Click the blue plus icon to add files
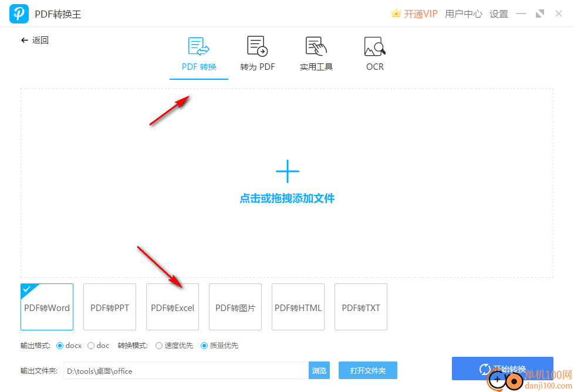Image resolution: width=574 pixels, height=392 pixels. click(x=288, y=171)
